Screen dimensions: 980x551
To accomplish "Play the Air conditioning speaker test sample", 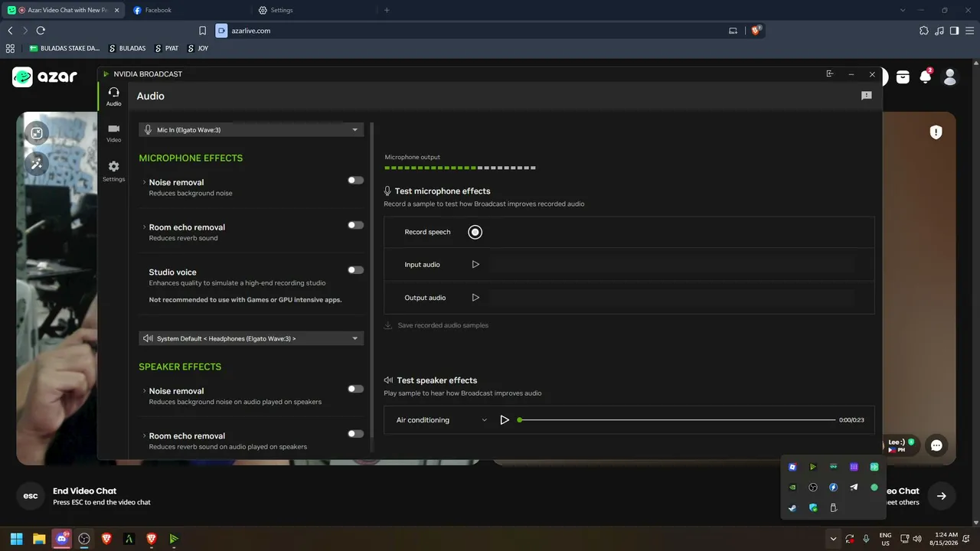I will [x=505, y=420].
